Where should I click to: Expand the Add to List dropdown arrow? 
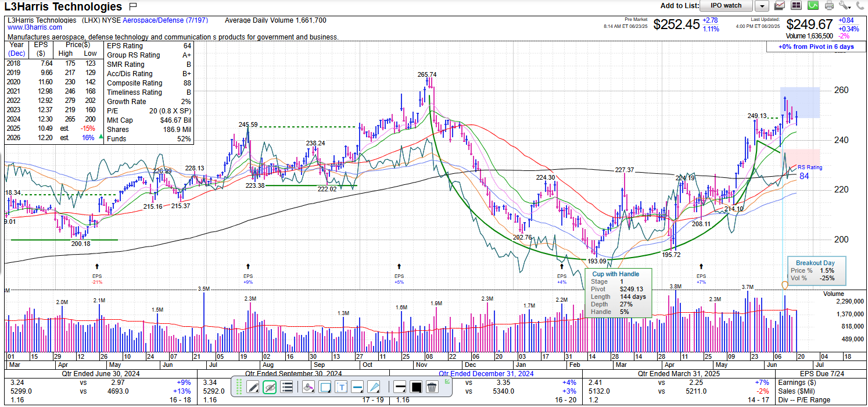coord(762,6)
